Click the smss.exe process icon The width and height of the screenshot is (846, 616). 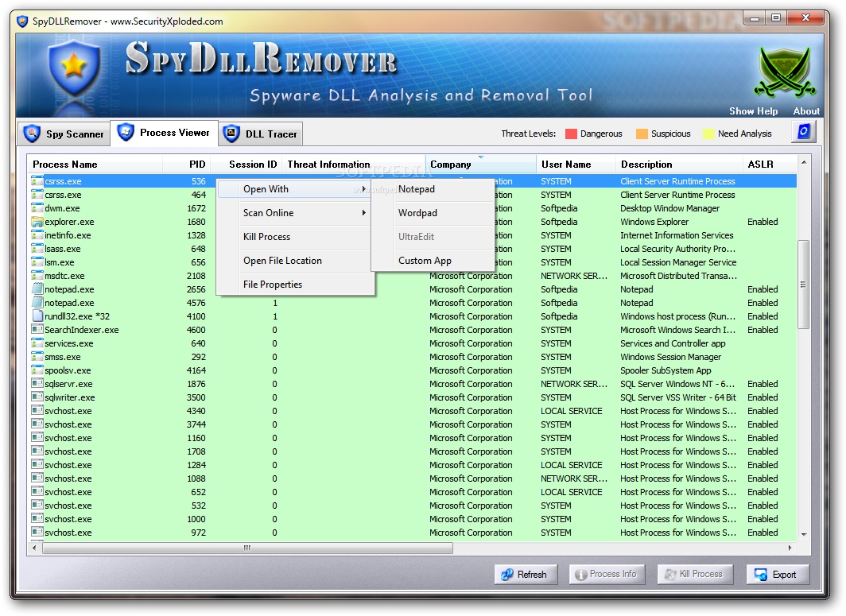[x=37, y=357]
